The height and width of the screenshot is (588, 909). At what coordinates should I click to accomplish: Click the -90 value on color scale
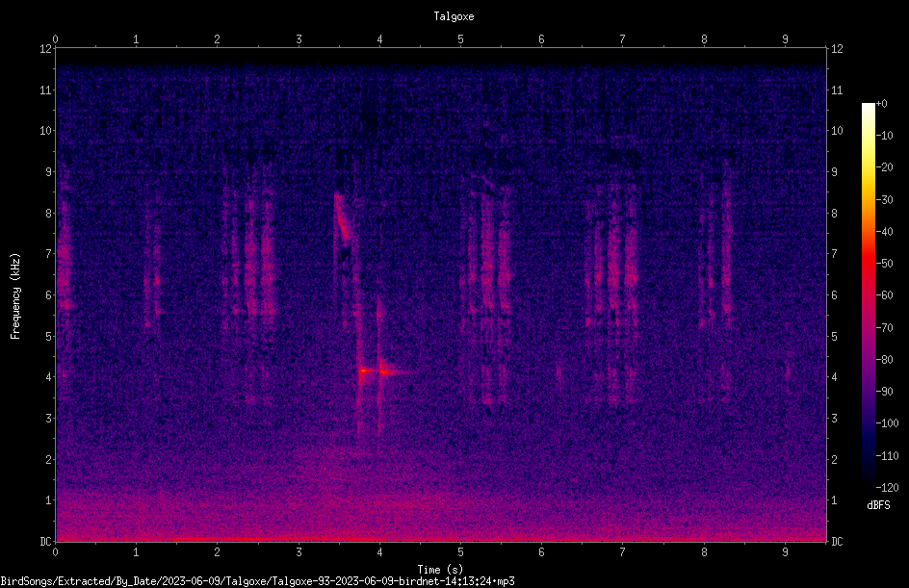point(885,391)
